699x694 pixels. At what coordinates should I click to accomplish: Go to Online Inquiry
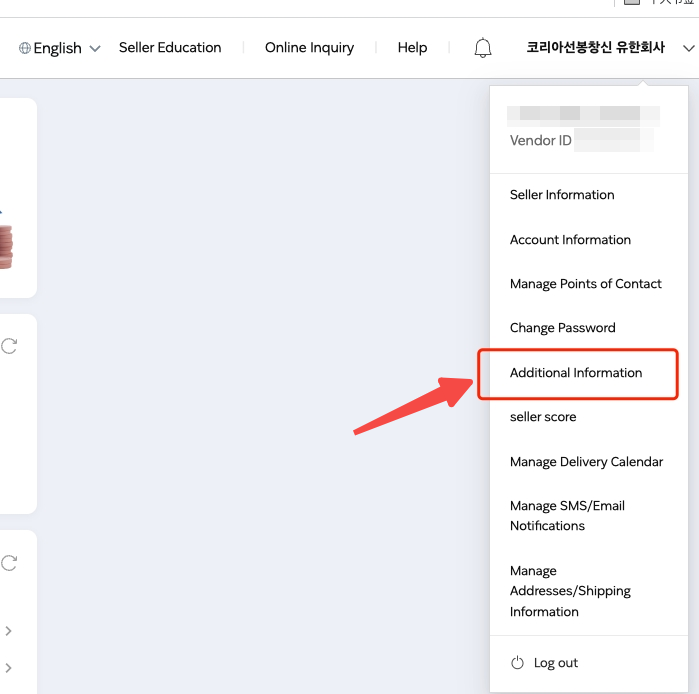[310, 47]
